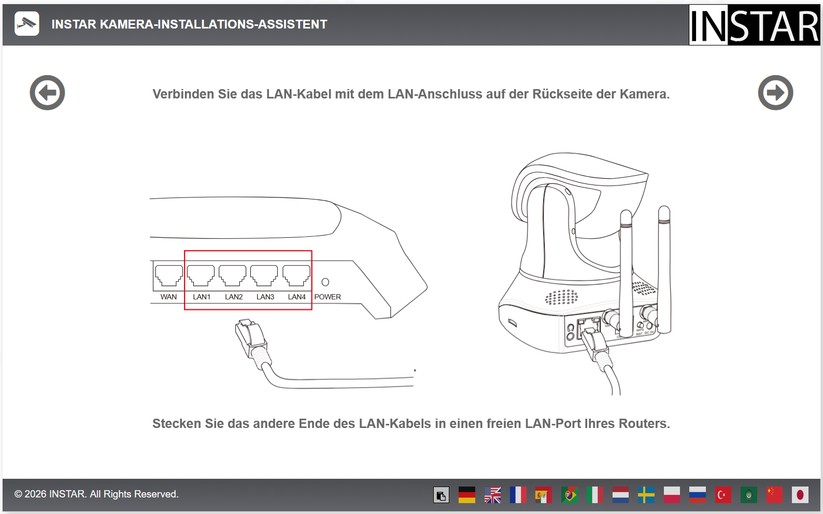Click the copyright text '© 2026 INSTAR. All Rights Reserved.'

pyautogui.click(x=96, y=494)
